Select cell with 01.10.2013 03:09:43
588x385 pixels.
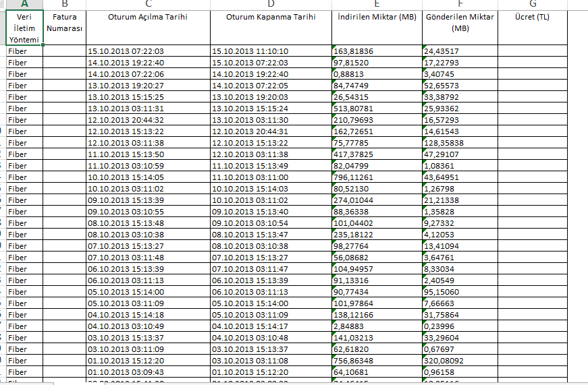click(x=148, y=372)
